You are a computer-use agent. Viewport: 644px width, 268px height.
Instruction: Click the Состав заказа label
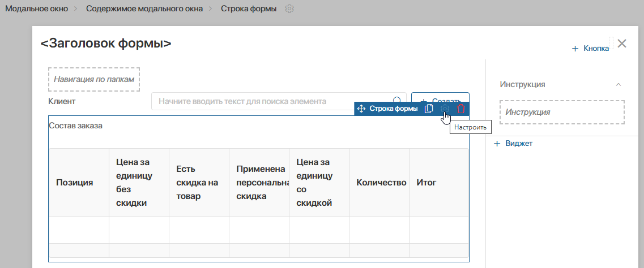click(75, 126)
